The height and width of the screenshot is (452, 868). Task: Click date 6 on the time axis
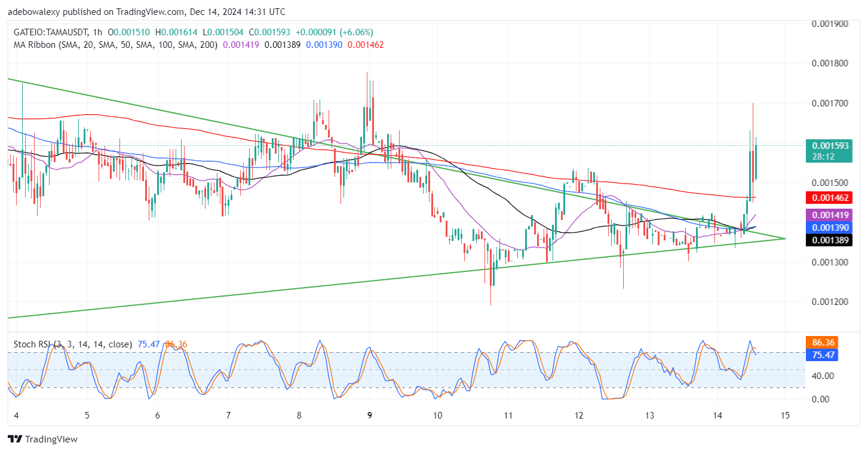coord(157,416)
